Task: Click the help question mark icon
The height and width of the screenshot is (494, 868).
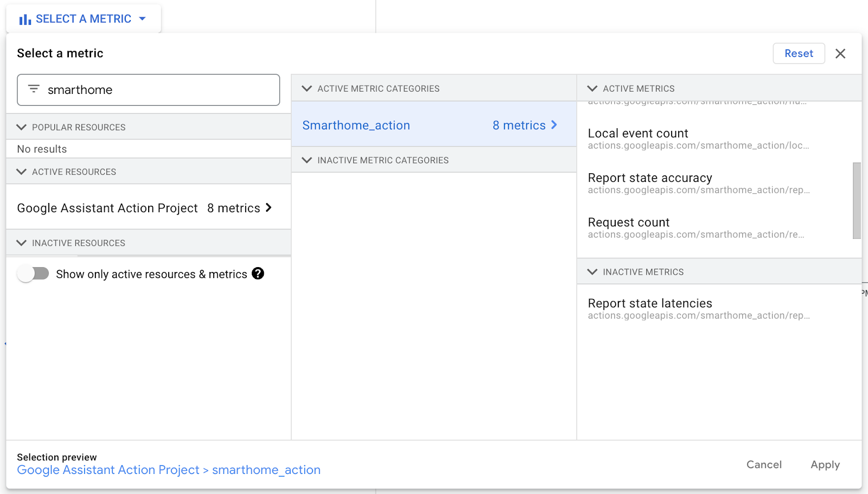Action: click(258, 274)
